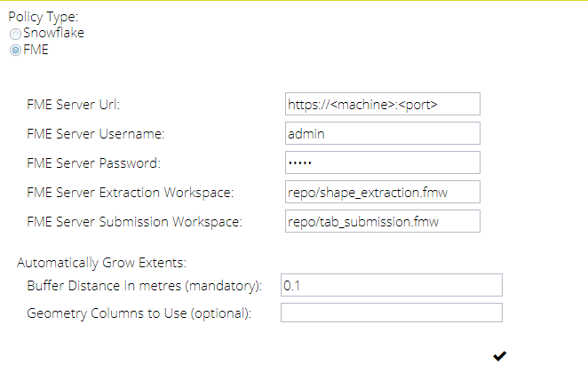
Task: Click the "FME Server Url:" label
Action: [73, 105]
